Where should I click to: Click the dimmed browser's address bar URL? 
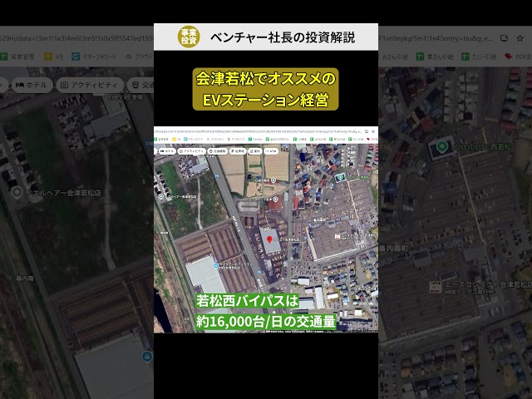click(76, 38)
